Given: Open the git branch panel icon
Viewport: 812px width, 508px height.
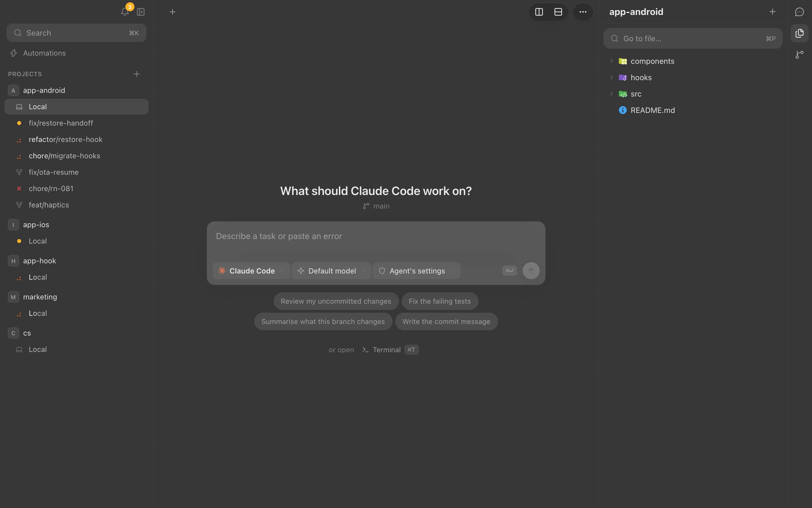Looking at the screenshot, I should [x=799, y=54].
